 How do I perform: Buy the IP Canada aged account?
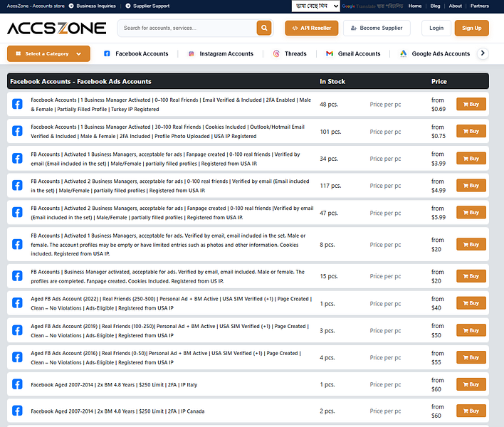(x=471, y=411)
